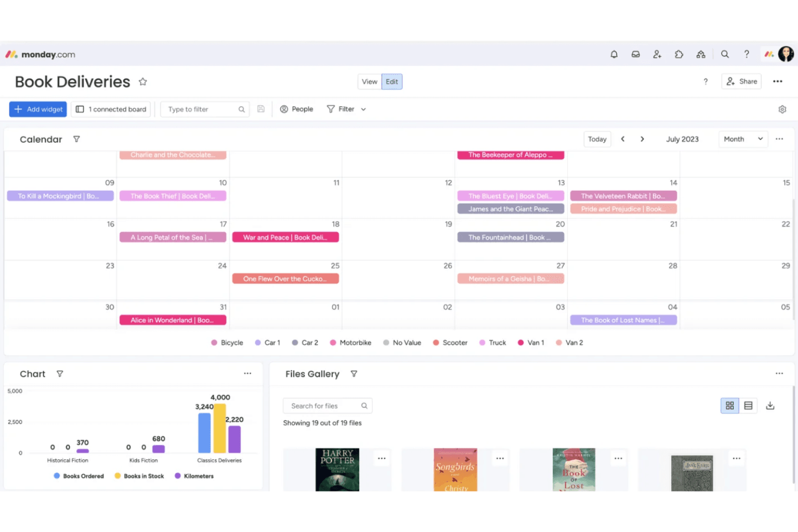
Task: Click the Van 1 legend color dot
Action: (x=520, y=342)
